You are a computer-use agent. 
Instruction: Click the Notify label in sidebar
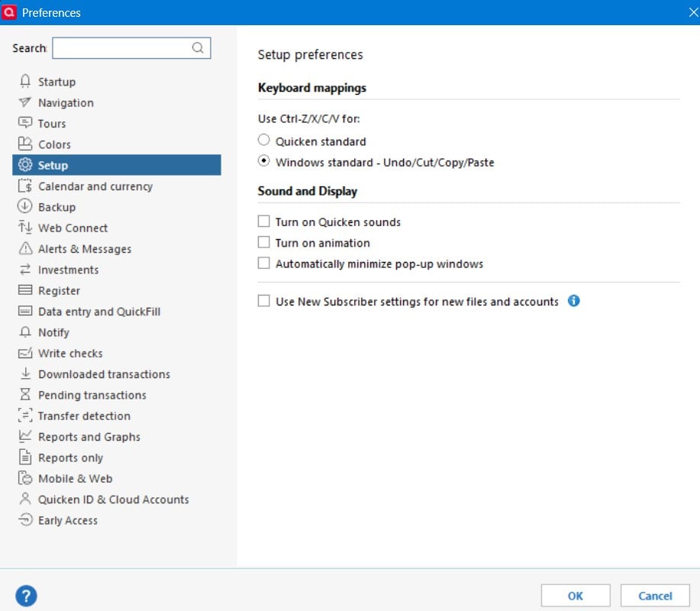[53, 332]
